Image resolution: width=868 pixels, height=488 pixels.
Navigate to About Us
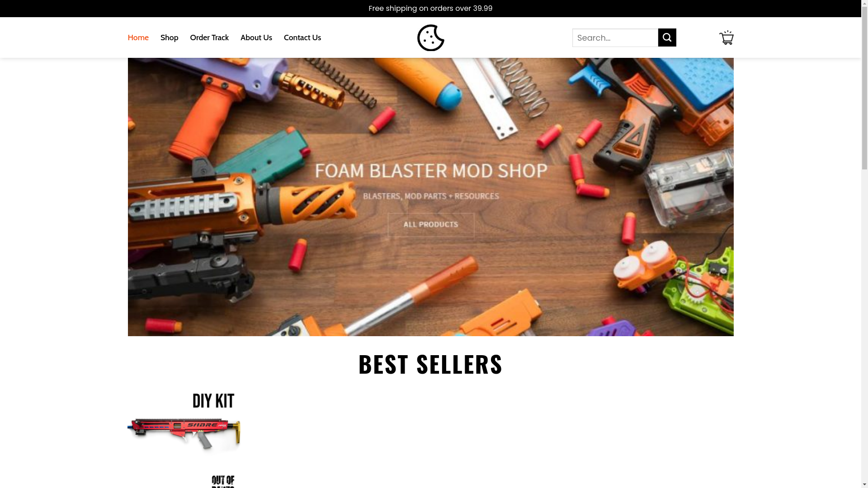pos(256,38)
